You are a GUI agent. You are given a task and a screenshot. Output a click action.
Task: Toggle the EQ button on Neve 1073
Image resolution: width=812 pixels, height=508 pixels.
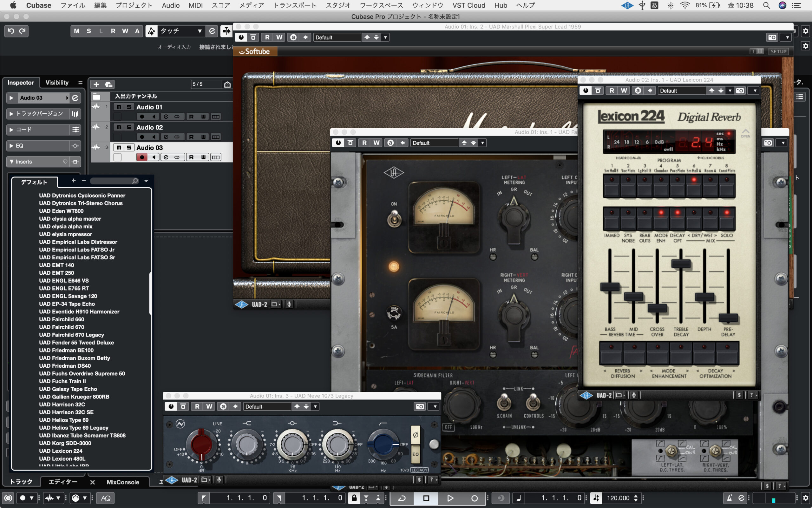click(x=416, y=454)
